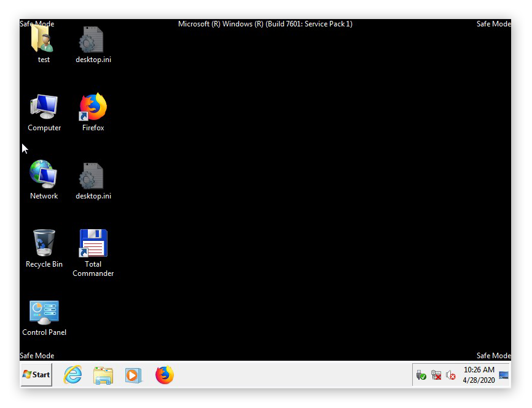Toggle Show Desktop at the taskbar's end
The image size is (532, 408).
[x=504, y=374]
